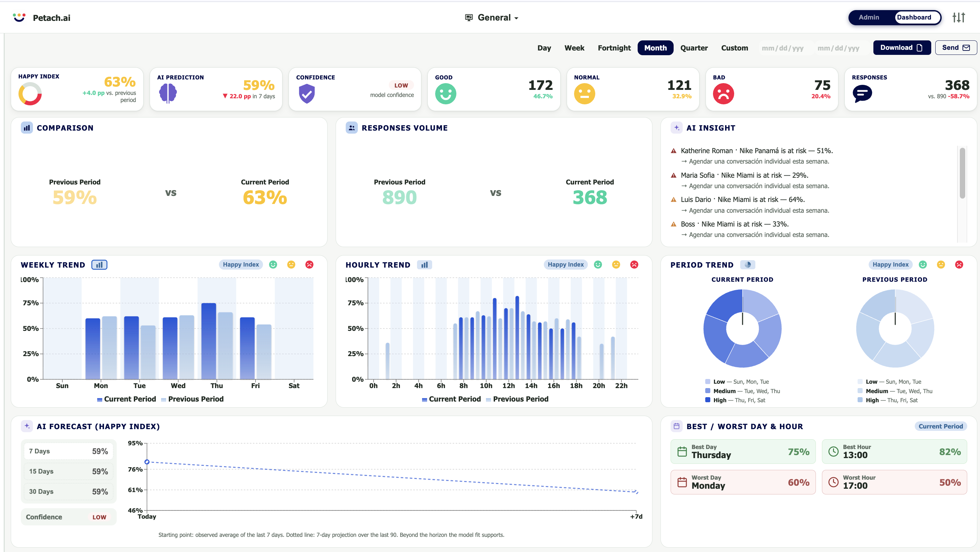The width and height of the screenshot is (980, 552).
Task: Select the 15 Days forecast row
Action: point(69,471)
